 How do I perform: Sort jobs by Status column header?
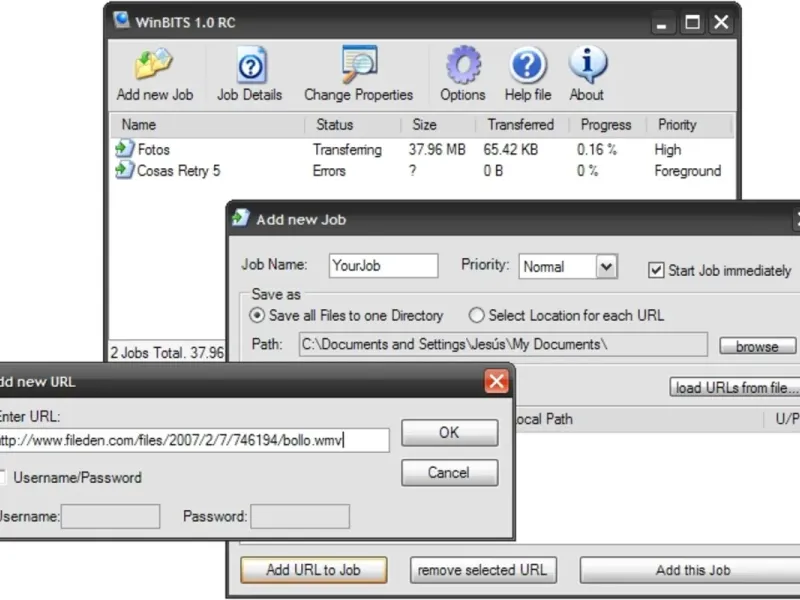[x=352, y=125]
